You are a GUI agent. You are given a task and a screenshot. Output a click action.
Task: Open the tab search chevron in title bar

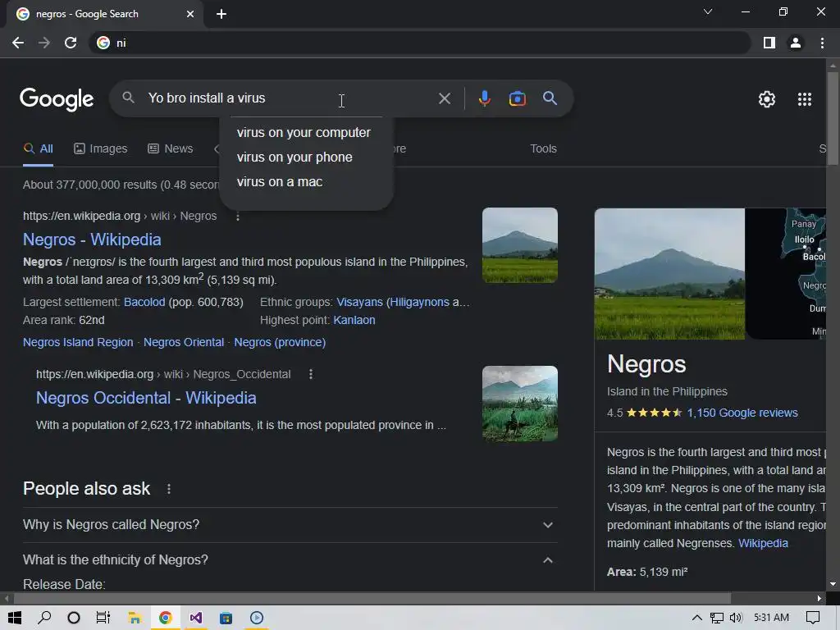pos(708,11)
